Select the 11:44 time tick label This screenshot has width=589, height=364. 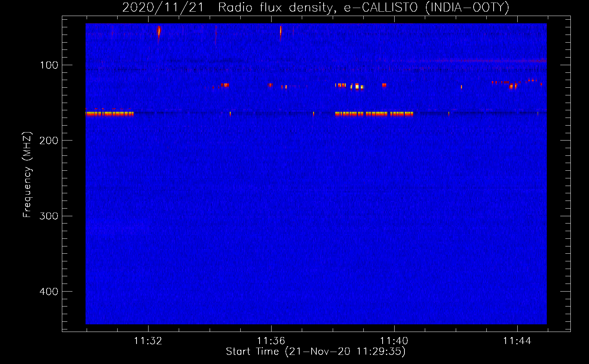(x=517, y=341)
